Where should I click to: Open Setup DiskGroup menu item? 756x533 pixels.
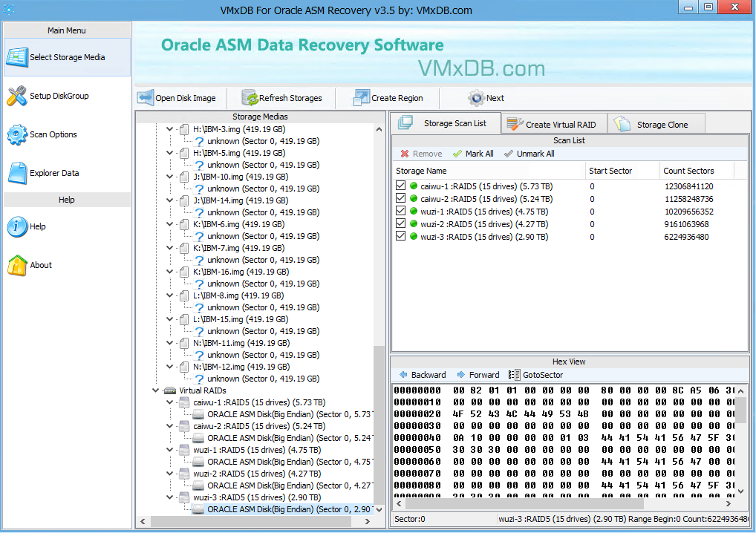pos(67,96)
